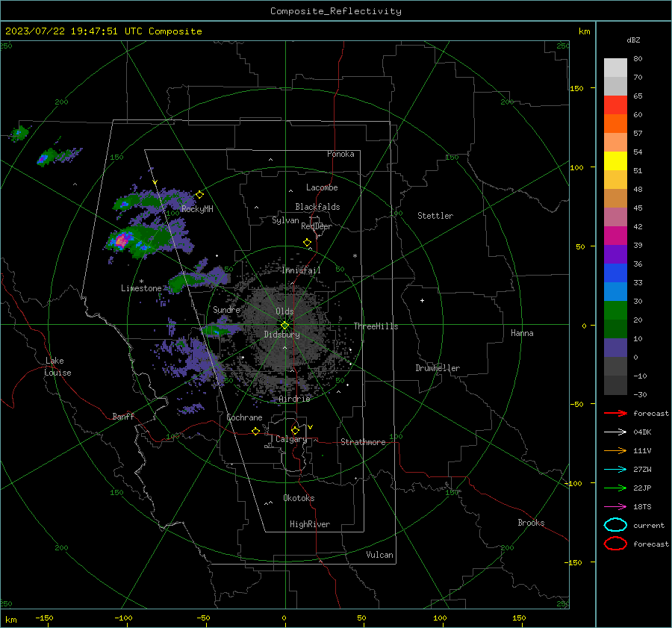Select the yellow 51–54 dBZ legend swatch
The width and height of the screenshot is (672, 628).
[615, 161]
